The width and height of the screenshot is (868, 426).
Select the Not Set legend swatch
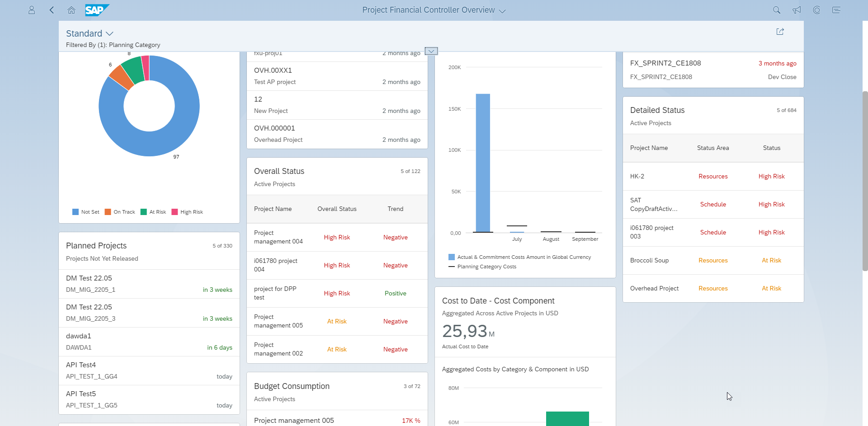(x=75, y=212)
